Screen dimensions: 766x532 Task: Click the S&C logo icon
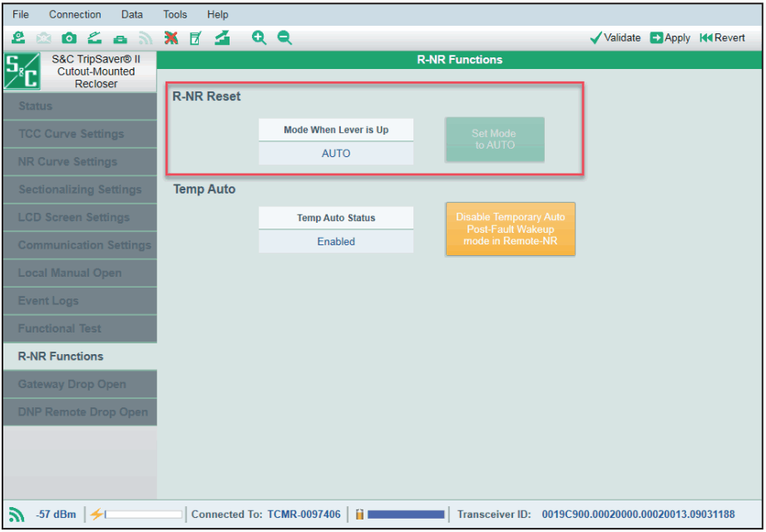[22, 71]
